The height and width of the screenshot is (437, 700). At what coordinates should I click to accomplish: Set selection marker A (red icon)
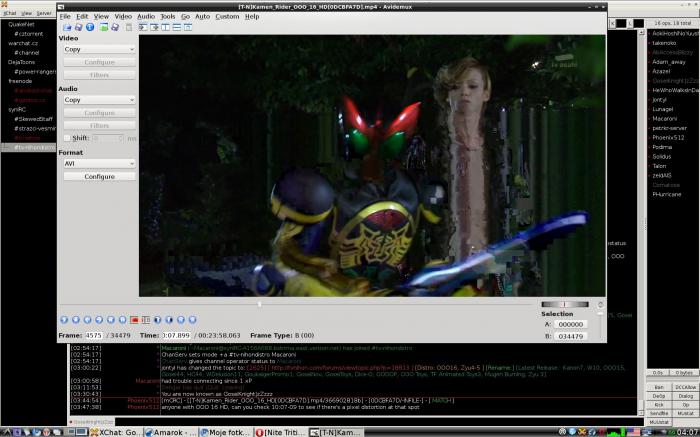[x=134, y=320]
